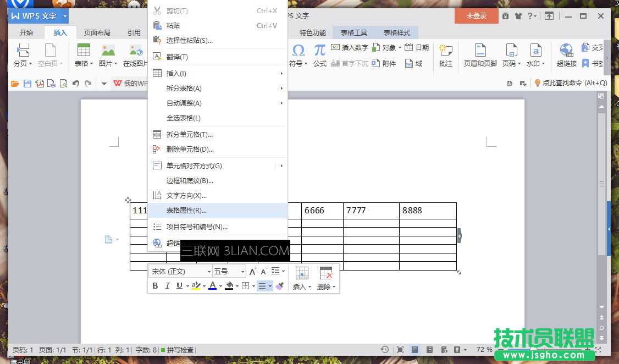Viewport: 619px width, 364px height.
Task: Insert a hyperlink via 超链接
Action: [x=567, y=52]
